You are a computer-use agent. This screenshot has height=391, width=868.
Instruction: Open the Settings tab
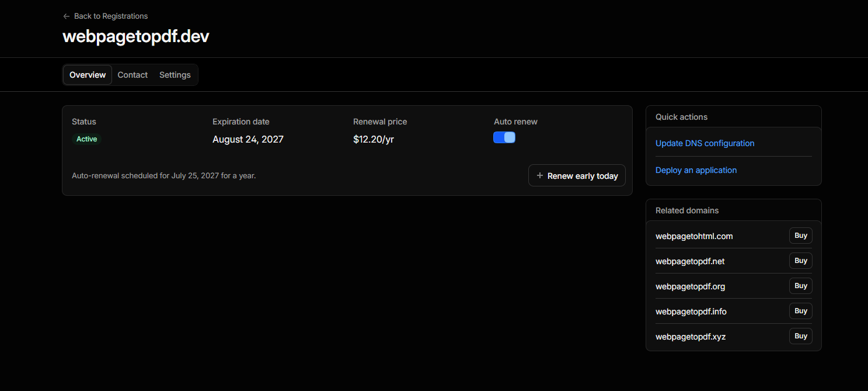175,75
